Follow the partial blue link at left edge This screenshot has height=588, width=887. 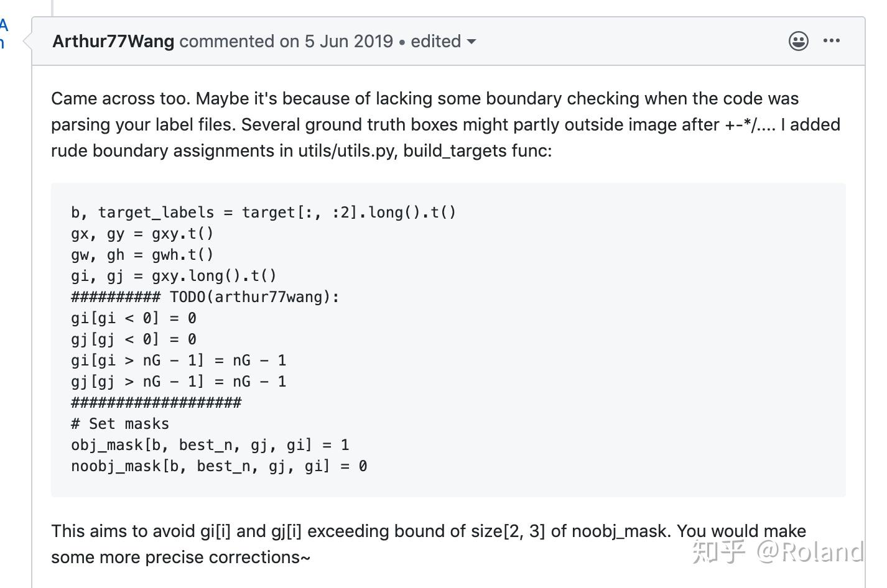pos(3,34)
